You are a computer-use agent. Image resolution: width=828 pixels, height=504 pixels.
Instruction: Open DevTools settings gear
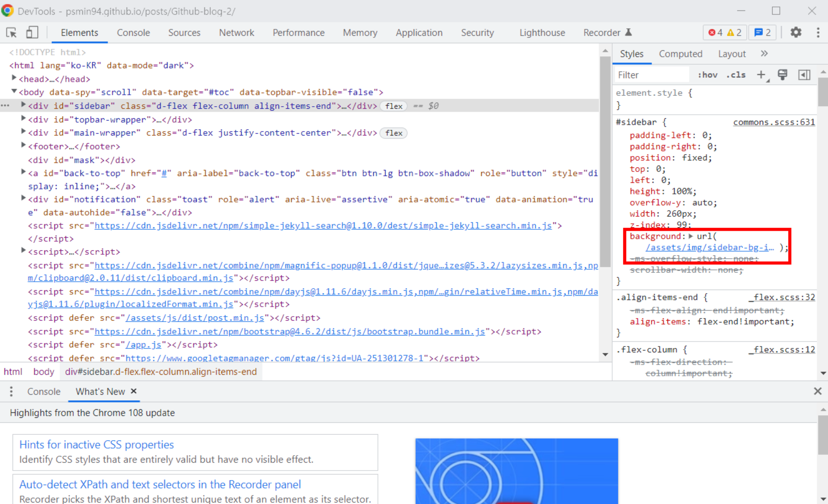click(796, 32)
